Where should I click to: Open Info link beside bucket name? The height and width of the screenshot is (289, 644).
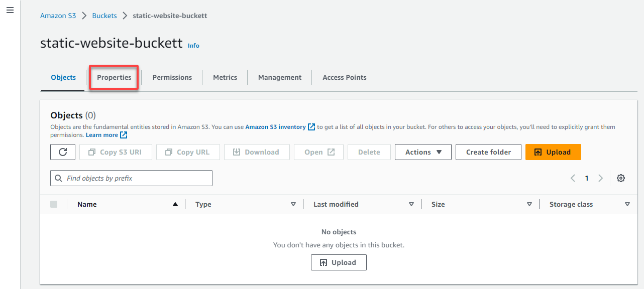tap(193, 46)
